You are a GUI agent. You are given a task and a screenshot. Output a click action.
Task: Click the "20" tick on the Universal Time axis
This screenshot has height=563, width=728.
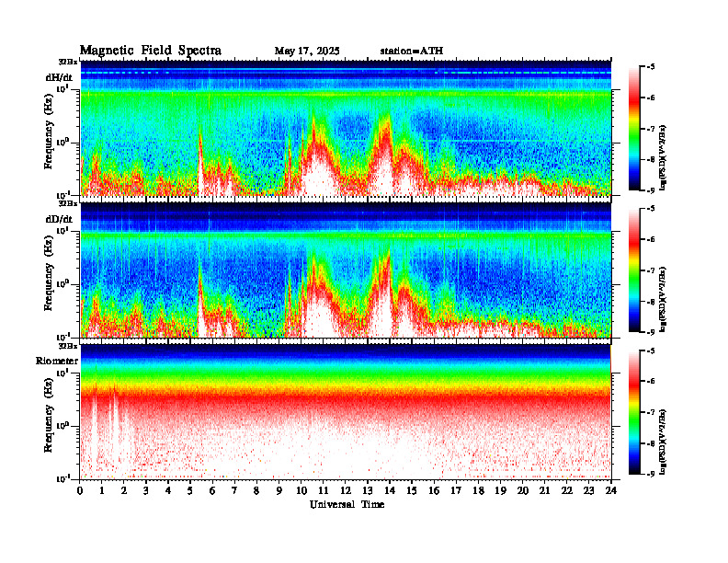coord(522,491)
